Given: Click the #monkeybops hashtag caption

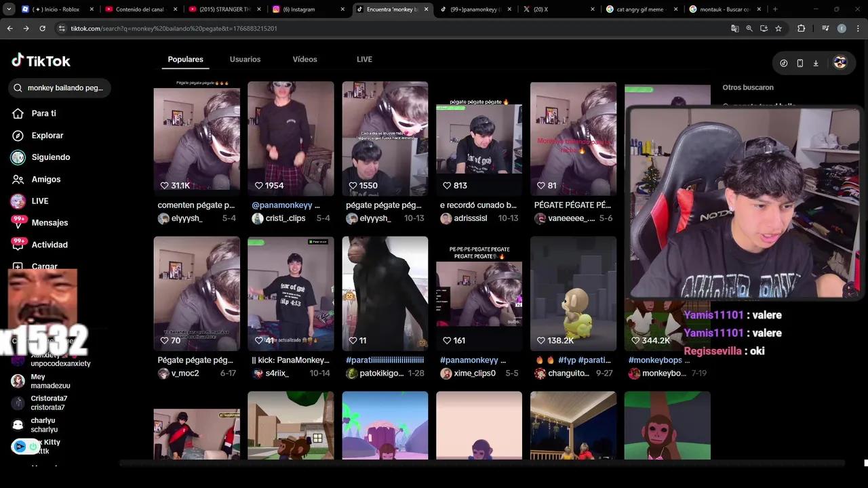Looking at the screenshot, I should pyautogui.click(x=655, y=360).
